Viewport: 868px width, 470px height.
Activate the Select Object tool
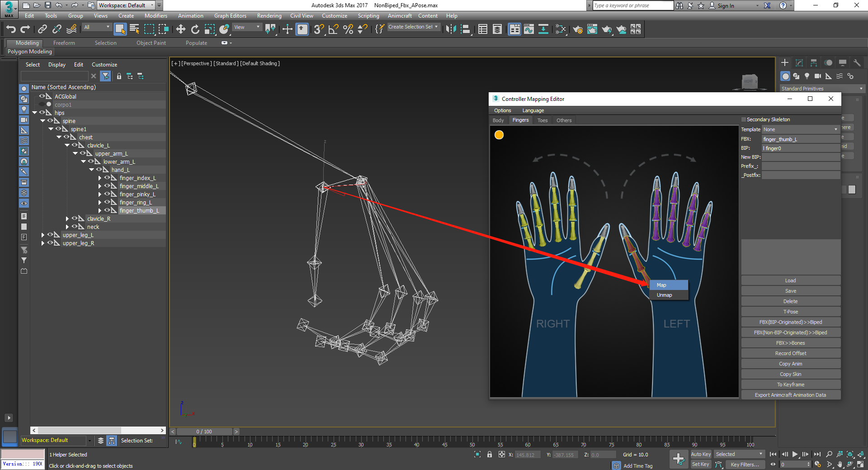coord(120,29)
